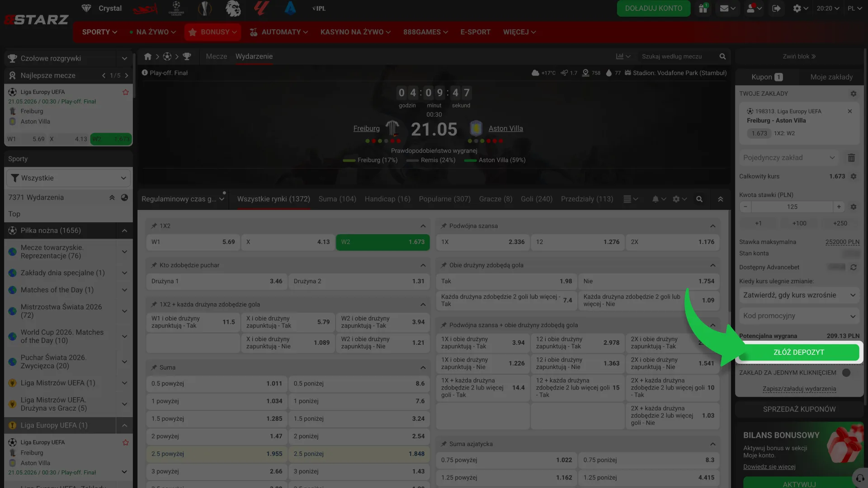
Task: Click SPRZEDAŻ KUPONÓW button
Action: (x=799, y=409)
